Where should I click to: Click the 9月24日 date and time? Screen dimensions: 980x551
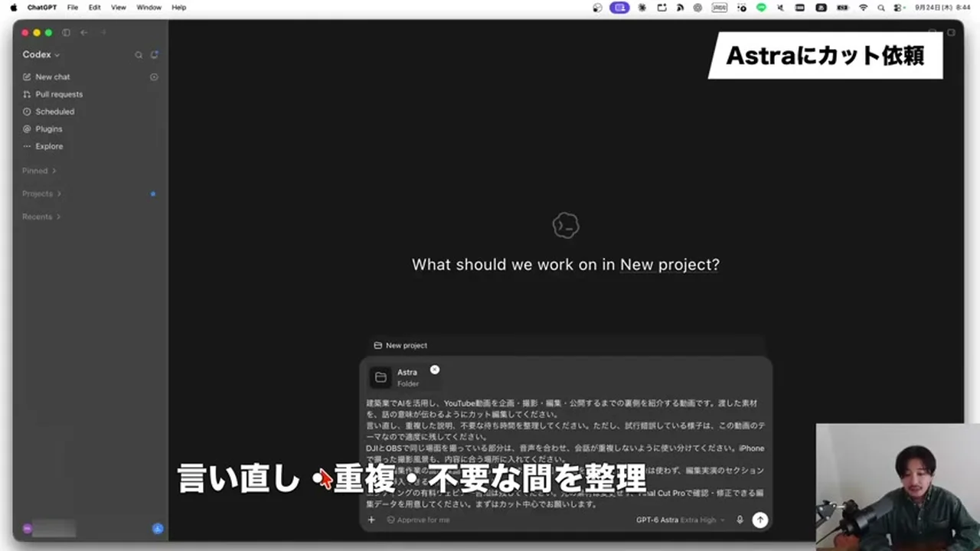942,8
